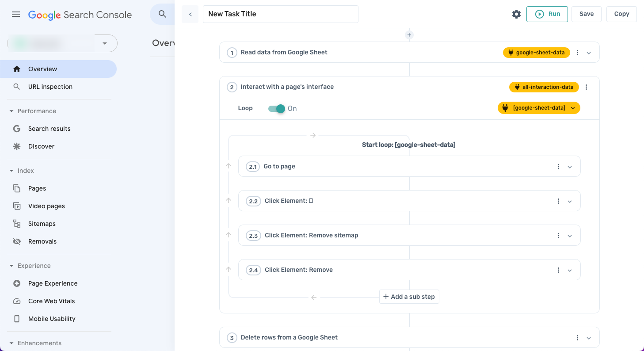Select the Search results icon in sidebar
Image resolution: width=644 pixels, height=351 pixels.
pyautogui.click(x=16, y=129)
